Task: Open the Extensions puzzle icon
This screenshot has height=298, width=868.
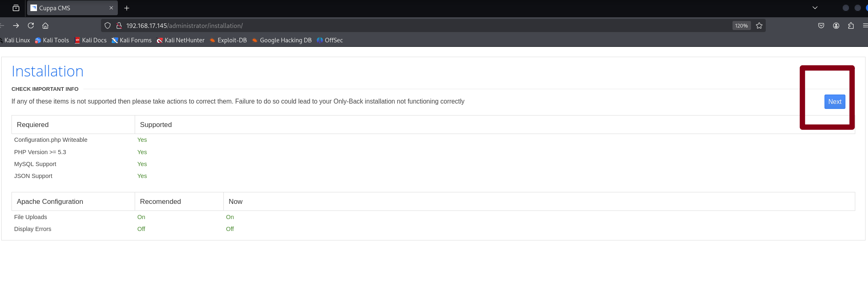Action: click(851, 25)
